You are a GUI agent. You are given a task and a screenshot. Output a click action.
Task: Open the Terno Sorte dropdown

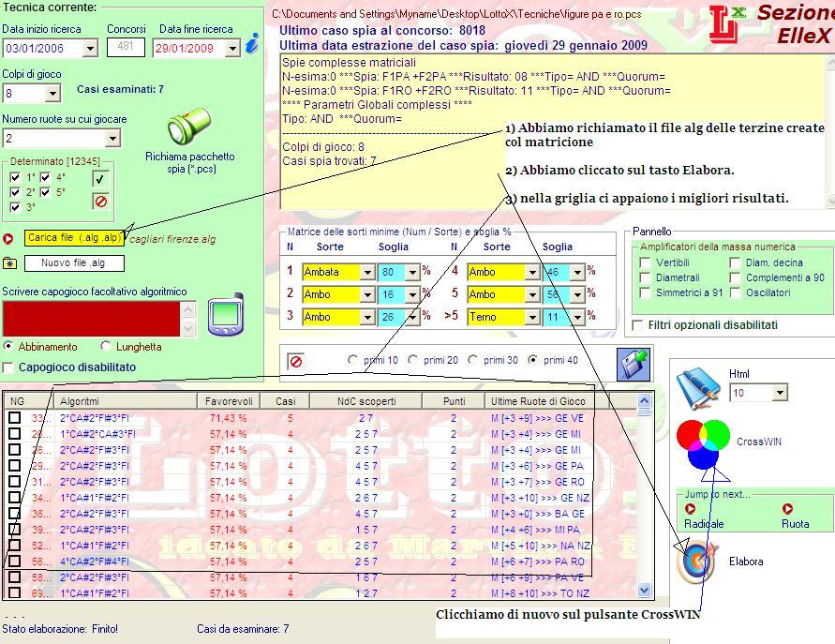click(x=532, y=317)
